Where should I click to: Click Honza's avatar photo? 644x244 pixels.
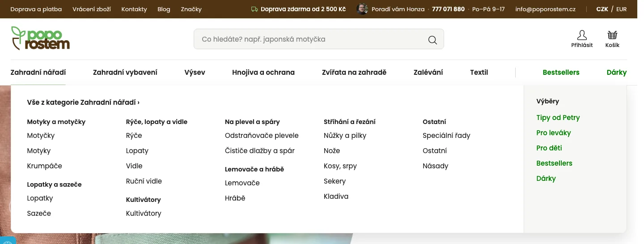[362, 9]
